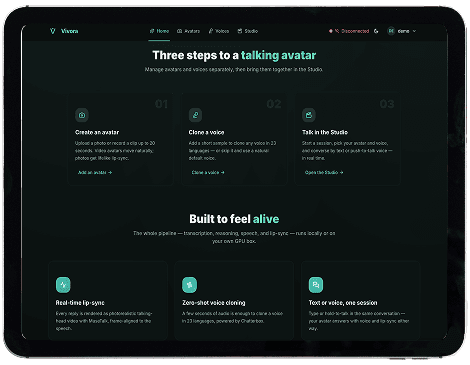Click the 01 step number
The width and height of the screenshot is (470, 365).
coord(162,104)
